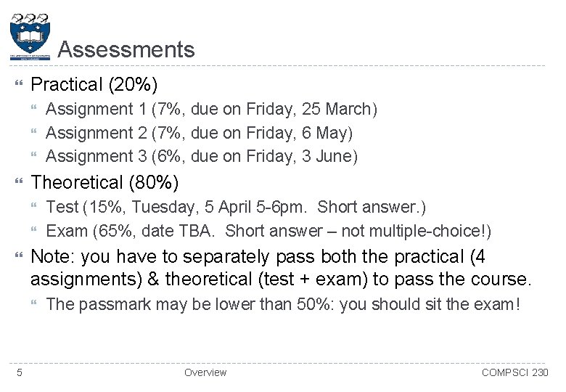Click the Assignment 1 due date line
The width and height of the screenshot is (566, 392).
pyautogui.click(x=211, y=110)
